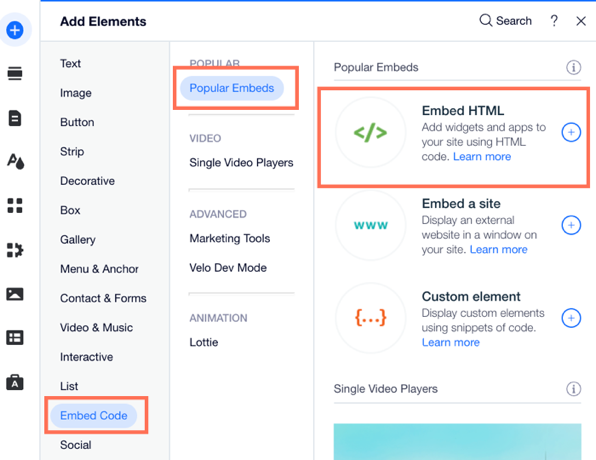Click the Popular Embeds info icon

pos(574,68)
